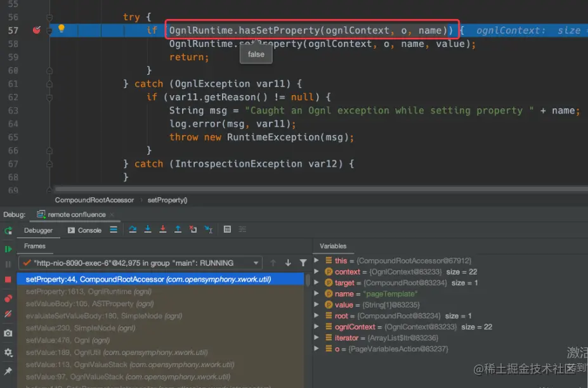Viewport: 588px width, 388px height.
Task: Open View Breakpoints red circles icon
Action: pos(8,299)
